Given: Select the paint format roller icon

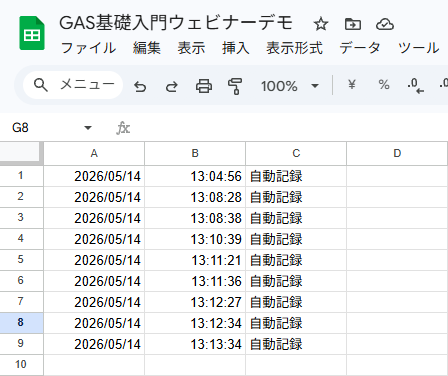Looking at the screenshot, I should pyautogui.click(x=235, y=86).
